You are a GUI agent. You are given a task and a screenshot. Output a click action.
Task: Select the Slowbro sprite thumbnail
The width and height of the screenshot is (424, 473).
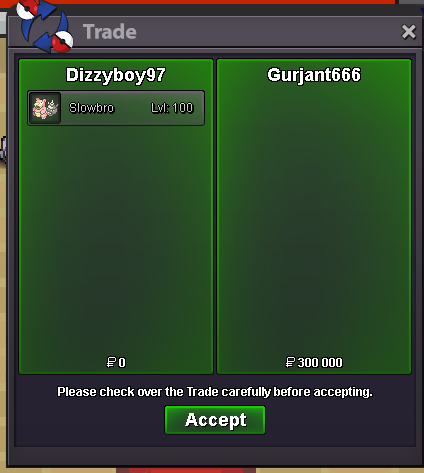pyautogui.click(x=45, y=108)
